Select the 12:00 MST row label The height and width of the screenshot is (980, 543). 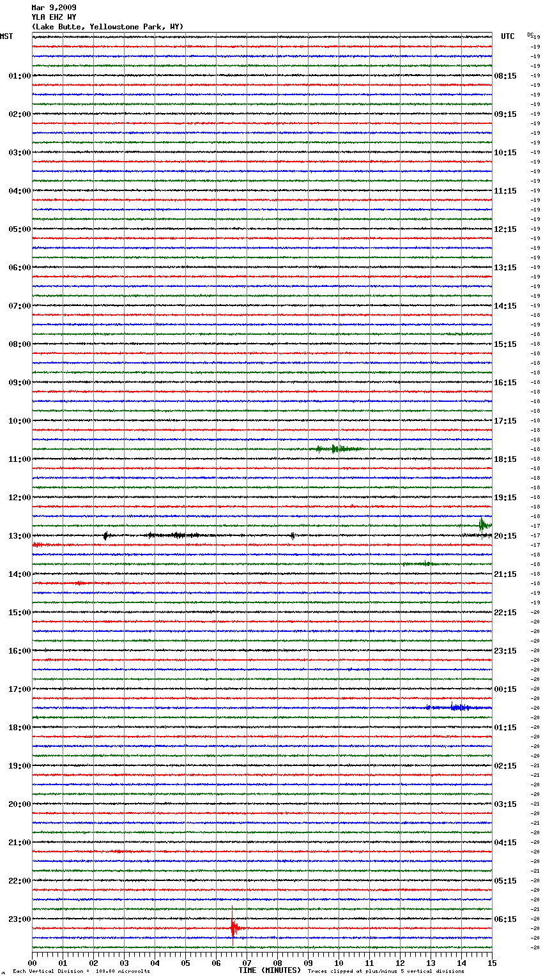coord(19,498)
